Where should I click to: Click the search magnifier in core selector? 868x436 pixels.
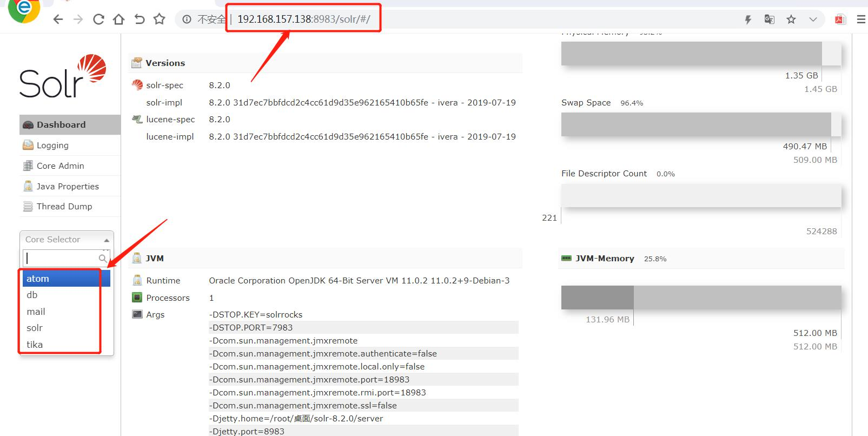tap(103, 258)
